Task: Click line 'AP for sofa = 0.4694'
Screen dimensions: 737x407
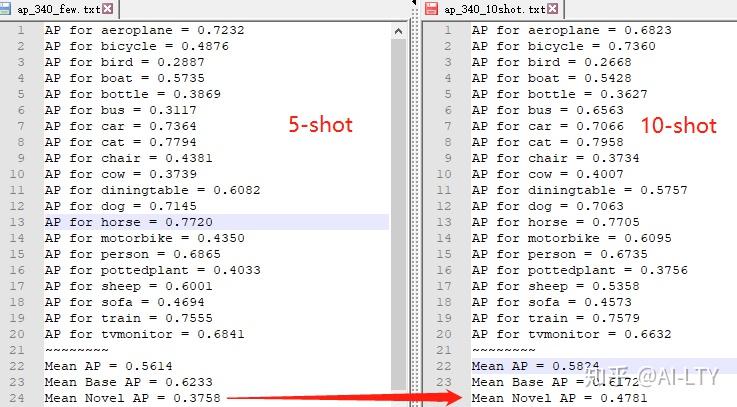Action: click(125, 302)
